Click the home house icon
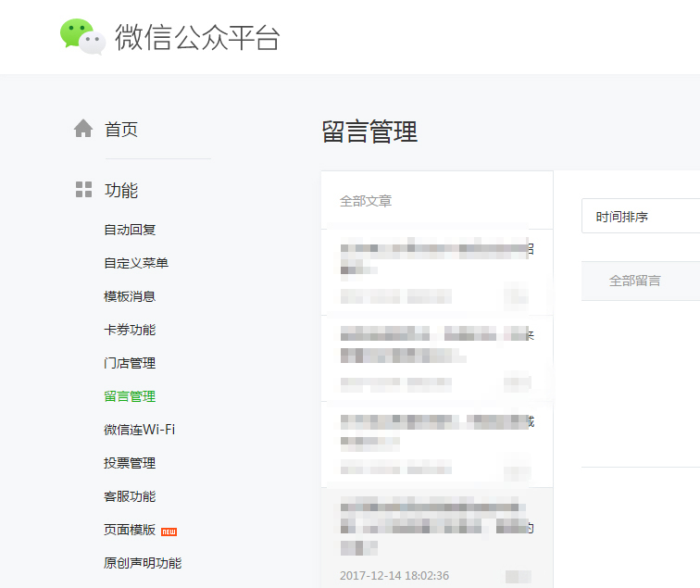Image resolution: width=700 pixels, height=588 pixels. tap(83, 129)
